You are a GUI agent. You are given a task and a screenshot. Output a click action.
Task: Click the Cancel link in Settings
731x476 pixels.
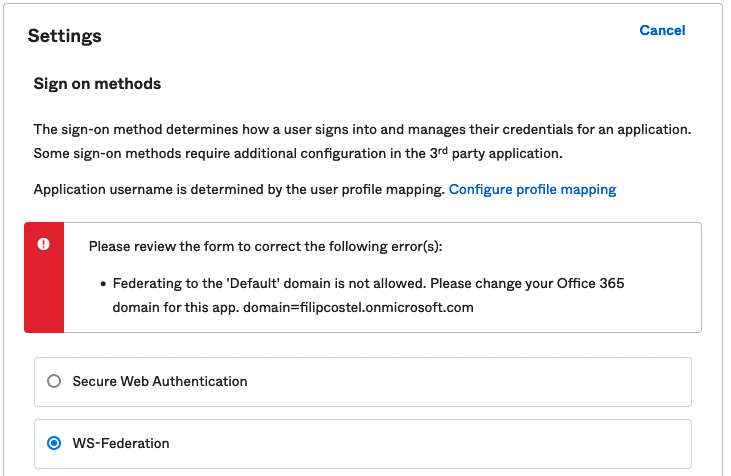tap(662, 31)
